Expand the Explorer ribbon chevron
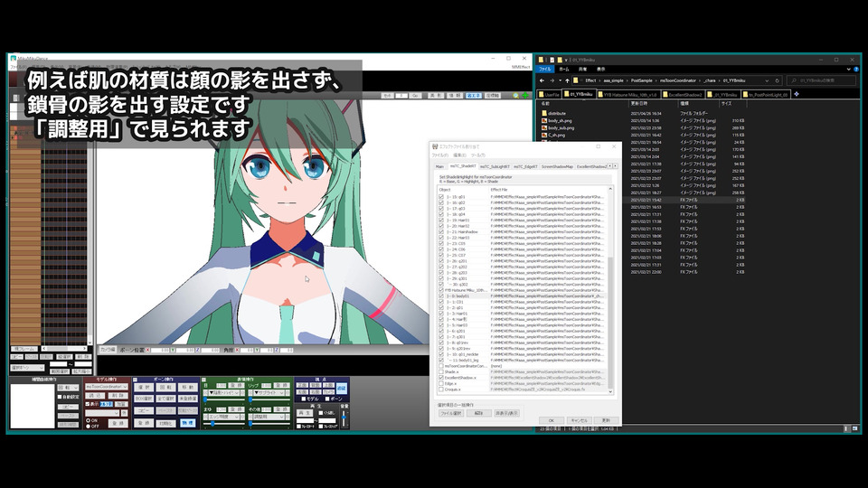 point(849,70)
